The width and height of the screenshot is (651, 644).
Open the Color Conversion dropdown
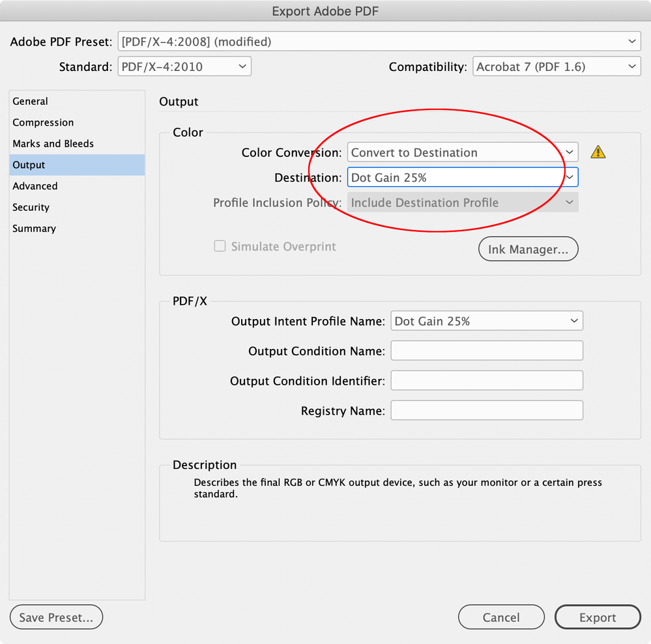click(463, 152)
